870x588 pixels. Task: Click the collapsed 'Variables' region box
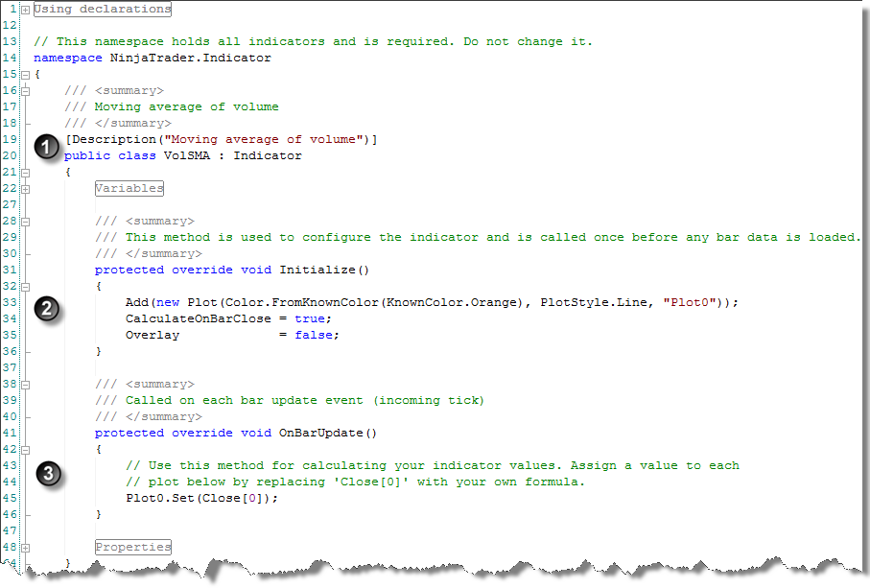coord(129,189)
